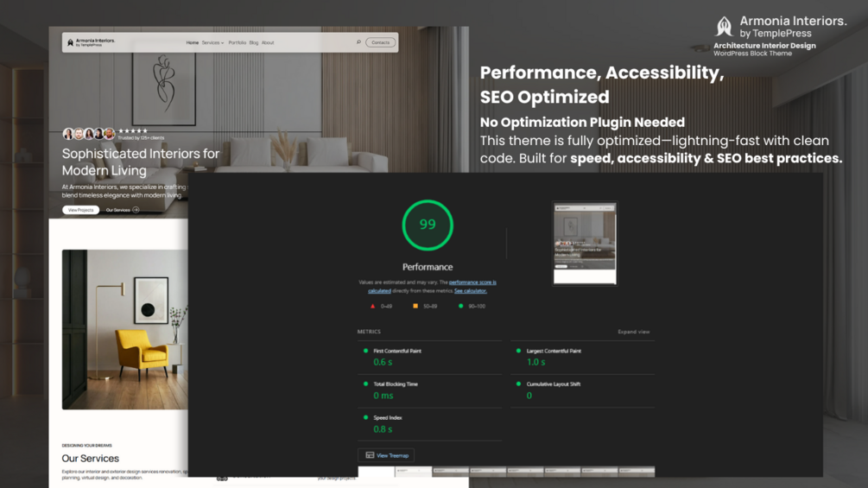Click Trusted by 125+ clients text

point(141,138)
